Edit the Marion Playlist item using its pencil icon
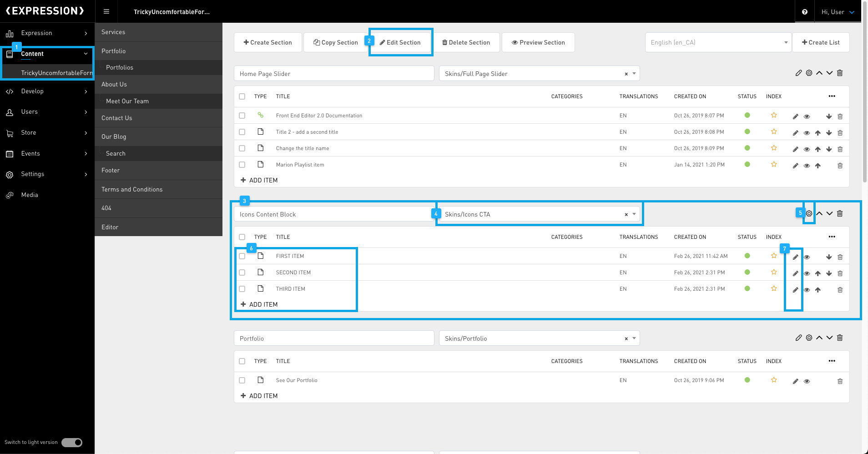 point(795,166)
